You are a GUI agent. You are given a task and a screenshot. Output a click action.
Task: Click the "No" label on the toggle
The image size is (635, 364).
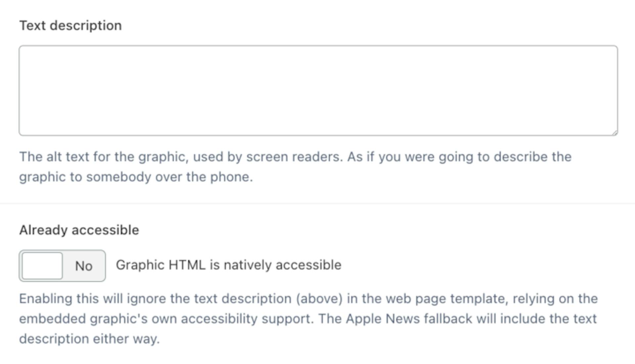point(84,266)
